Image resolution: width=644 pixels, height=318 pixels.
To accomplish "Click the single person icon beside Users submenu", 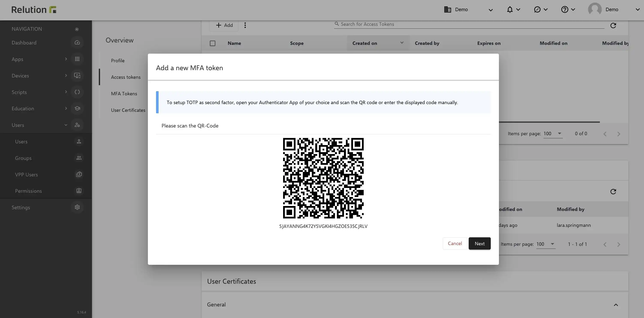I will (x=79, y=141).
